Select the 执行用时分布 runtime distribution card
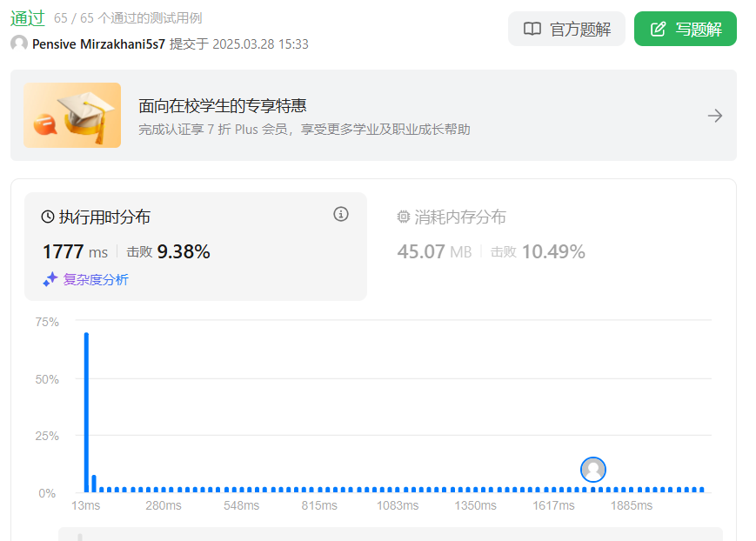756x541 pixels. pyautogui.click(x=196, y=246)
